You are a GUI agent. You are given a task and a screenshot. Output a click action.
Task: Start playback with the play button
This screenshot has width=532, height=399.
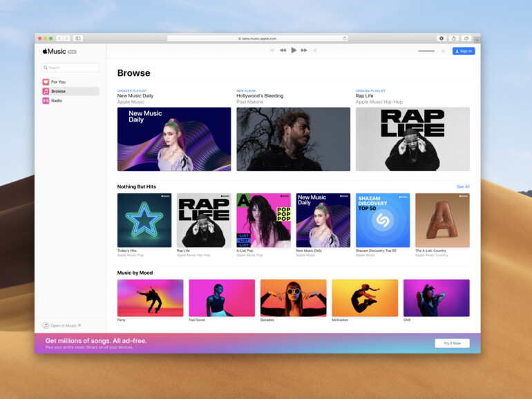pos(294,50)
